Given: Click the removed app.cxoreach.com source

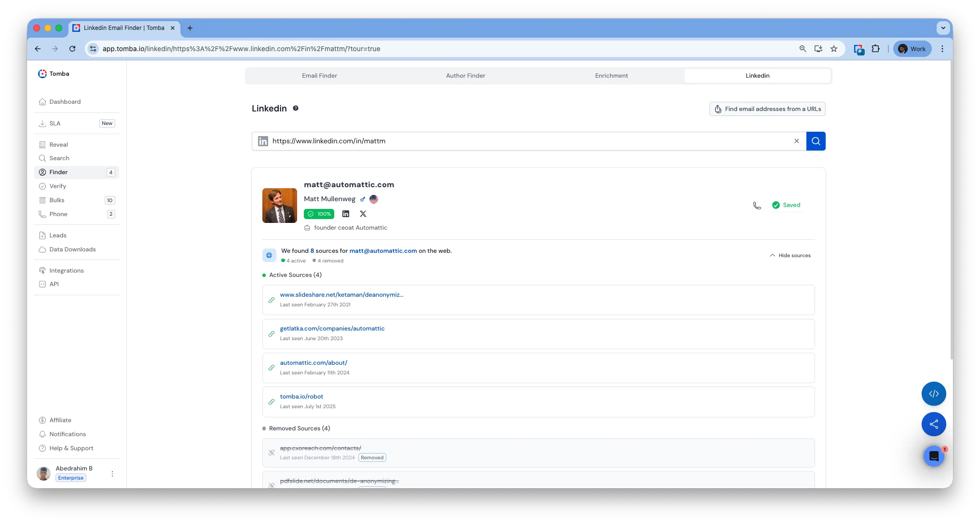Looking at the screenshot, I should click(x=320, y=448).
